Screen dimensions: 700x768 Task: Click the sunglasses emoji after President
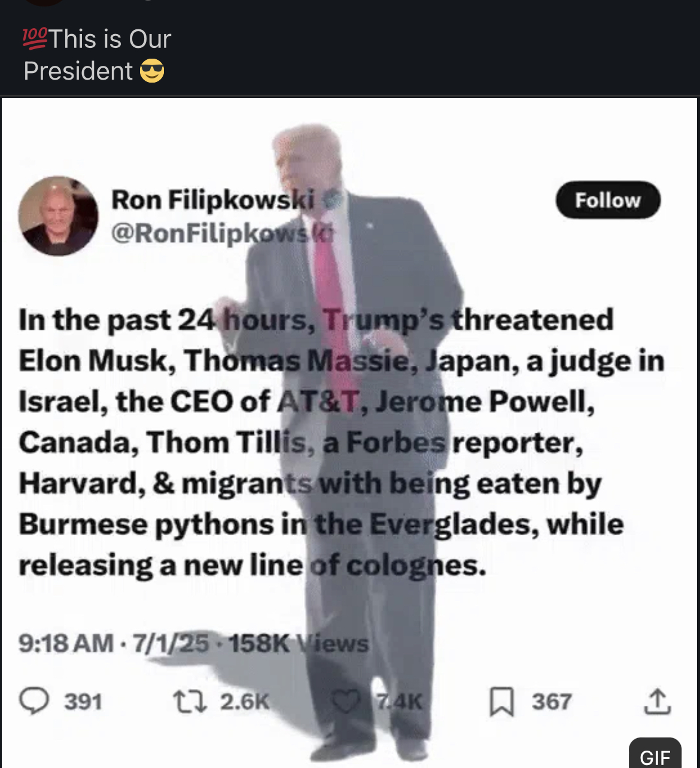(152, 71)
